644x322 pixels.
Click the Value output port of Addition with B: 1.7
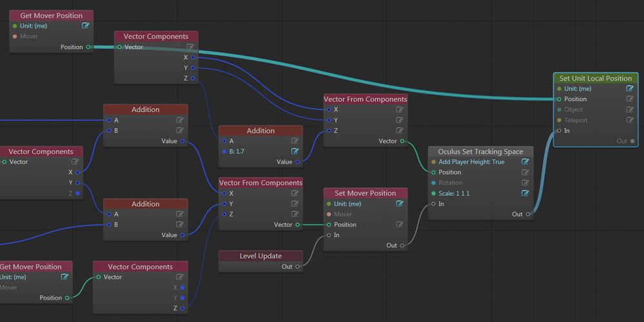298,162
